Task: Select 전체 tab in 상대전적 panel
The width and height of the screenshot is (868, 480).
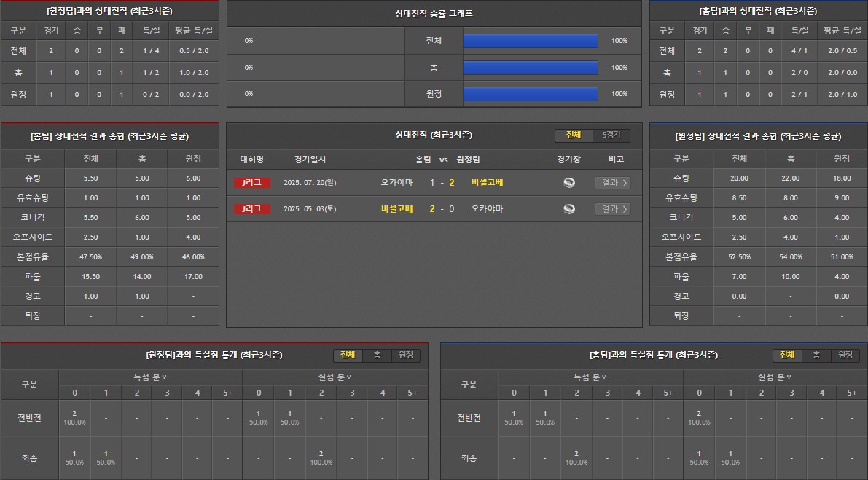Action: [574, 135]
